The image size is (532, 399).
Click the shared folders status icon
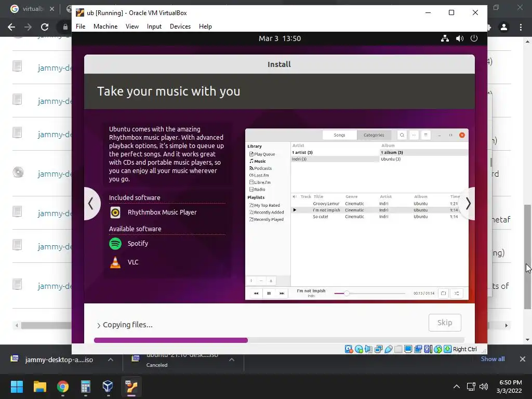398,349
